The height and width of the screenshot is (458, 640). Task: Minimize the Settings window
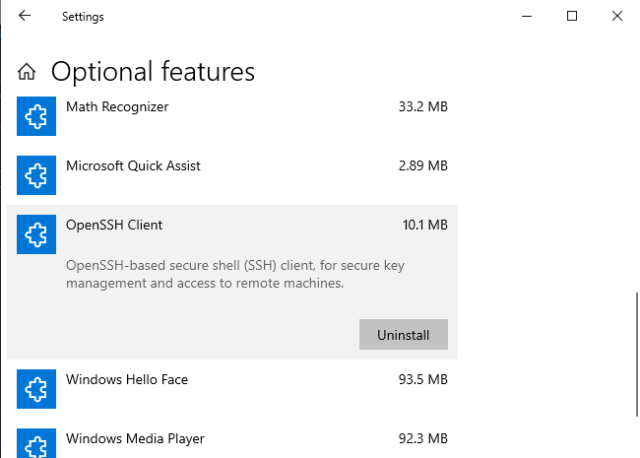(526, 16)
